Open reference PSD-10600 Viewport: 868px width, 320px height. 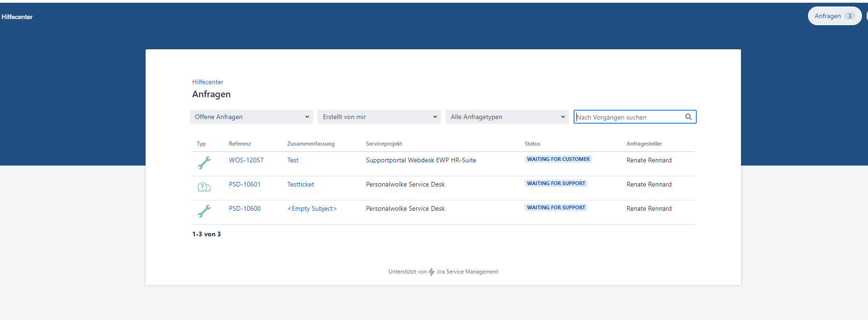245,208
